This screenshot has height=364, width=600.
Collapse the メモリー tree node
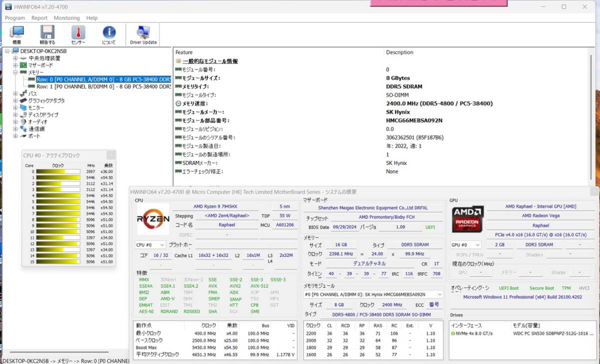[15, 72]
